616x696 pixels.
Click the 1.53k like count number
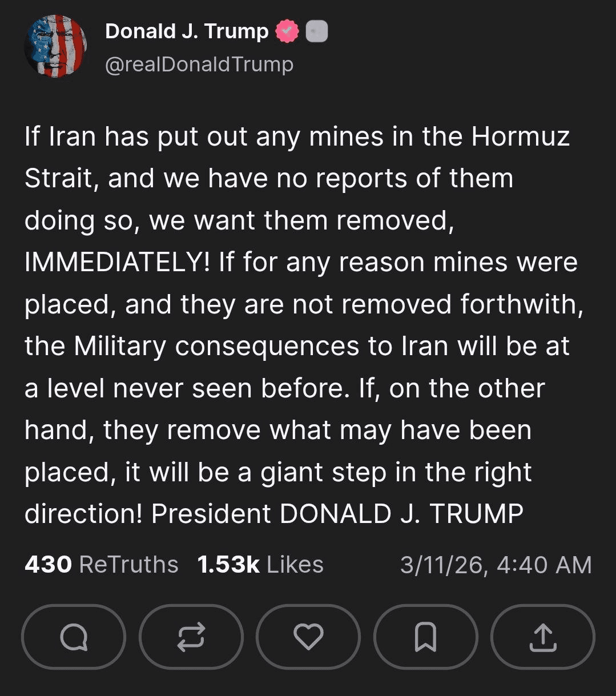pyautogui.click(x=228, y=565)
